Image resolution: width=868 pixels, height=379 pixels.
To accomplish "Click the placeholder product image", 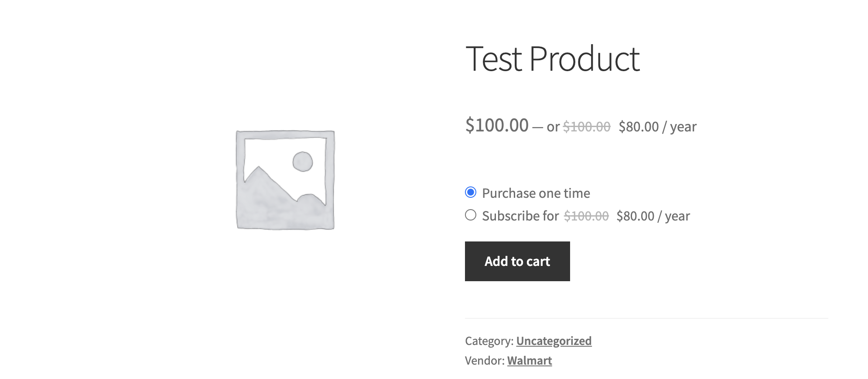I will coord(285,179).
